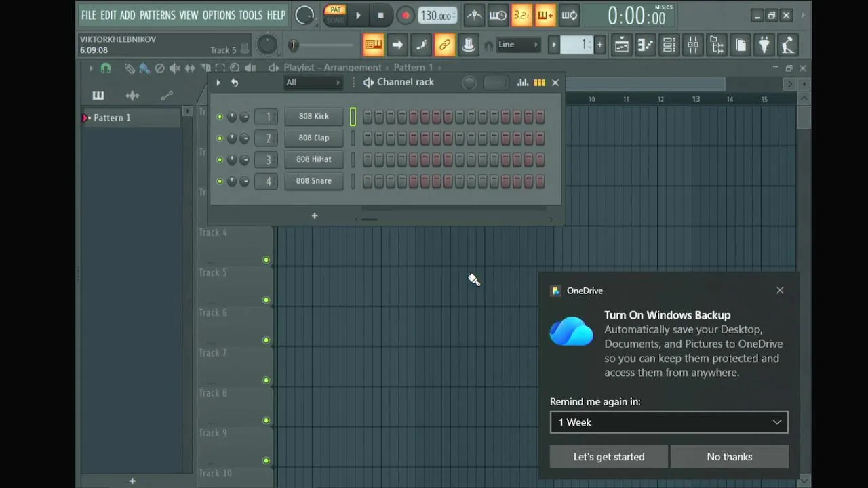Enable wait for input before recording

(x=498, y=15)
